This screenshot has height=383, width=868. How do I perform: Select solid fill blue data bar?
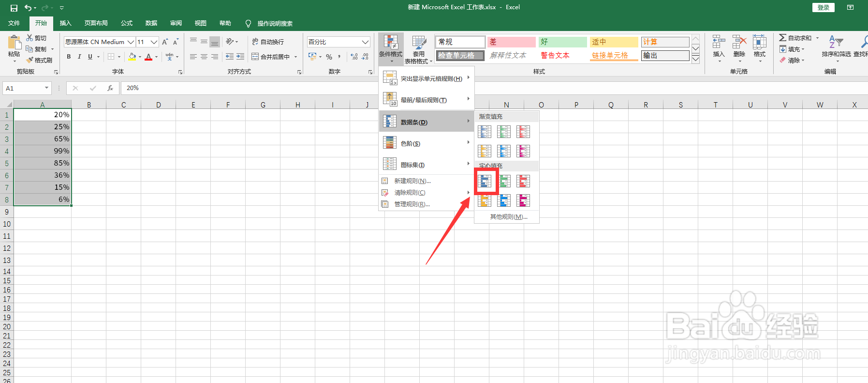[x=485, y=181]
